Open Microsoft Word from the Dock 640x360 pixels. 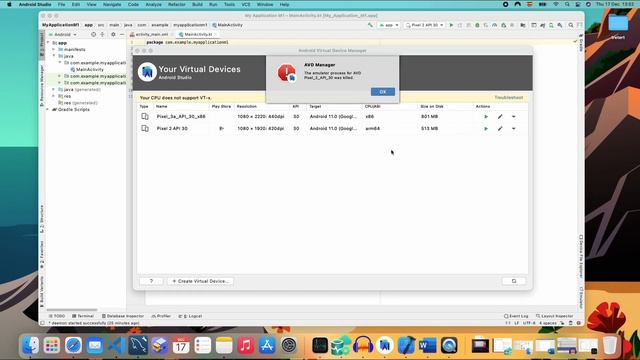(427, 346)
